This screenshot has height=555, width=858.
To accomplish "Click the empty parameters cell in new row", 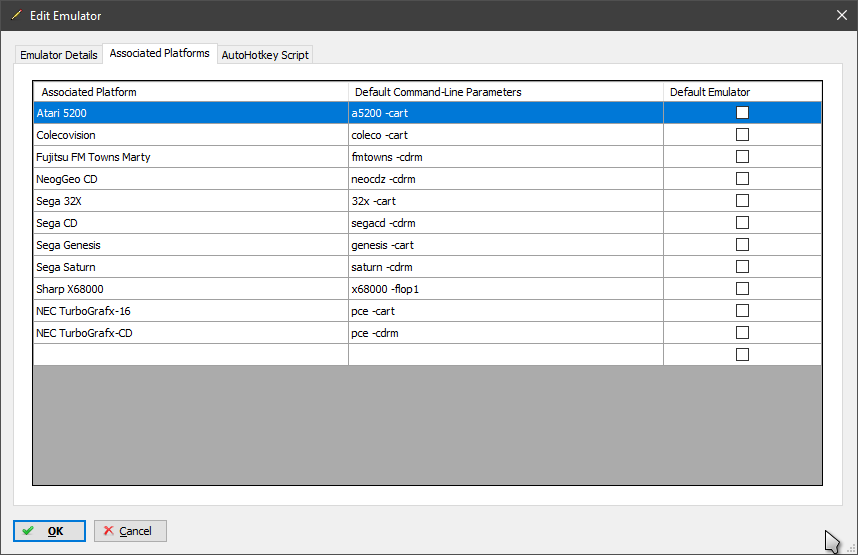I will (506, 355).
